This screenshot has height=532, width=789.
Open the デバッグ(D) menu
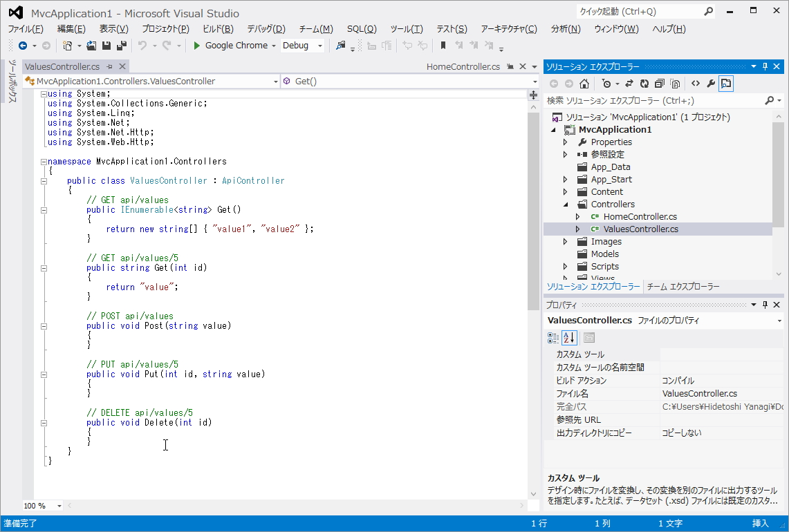[x=266, y=29]
